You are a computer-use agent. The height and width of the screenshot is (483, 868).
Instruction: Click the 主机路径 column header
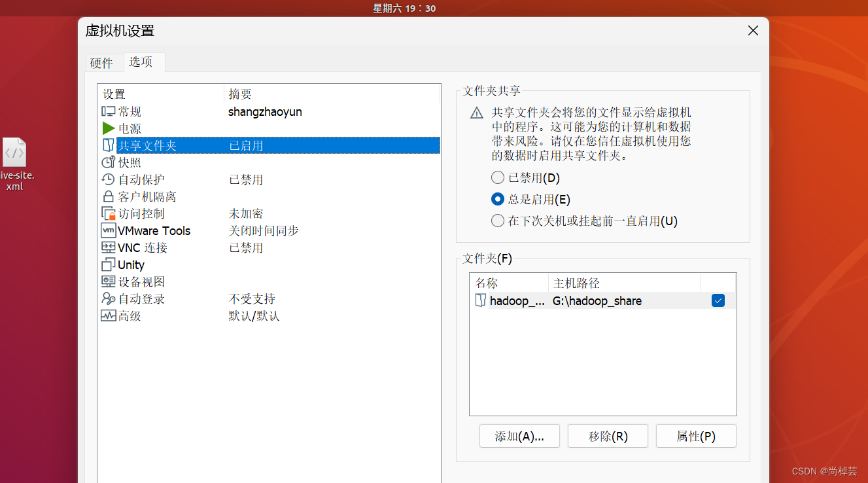(625, 283)
